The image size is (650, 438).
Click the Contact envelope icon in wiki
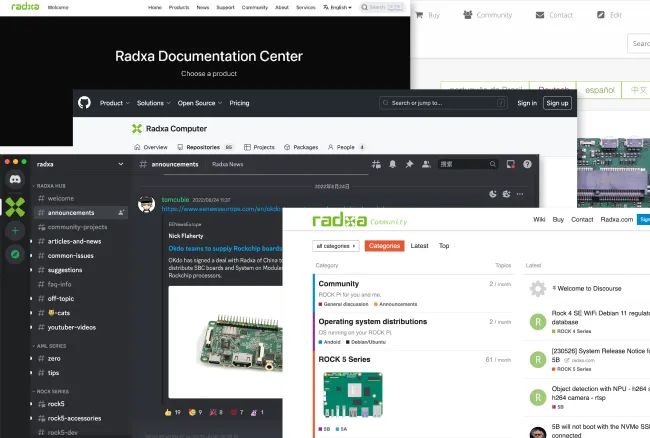pos(540,15)
